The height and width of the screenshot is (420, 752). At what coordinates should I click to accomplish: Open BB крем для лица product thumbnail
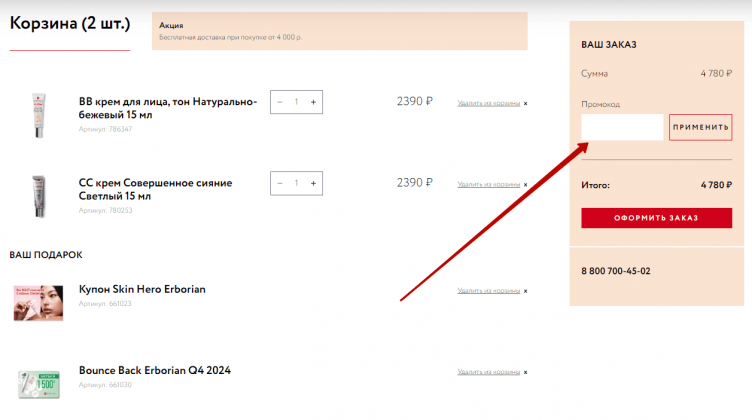[x=39, y=114]
